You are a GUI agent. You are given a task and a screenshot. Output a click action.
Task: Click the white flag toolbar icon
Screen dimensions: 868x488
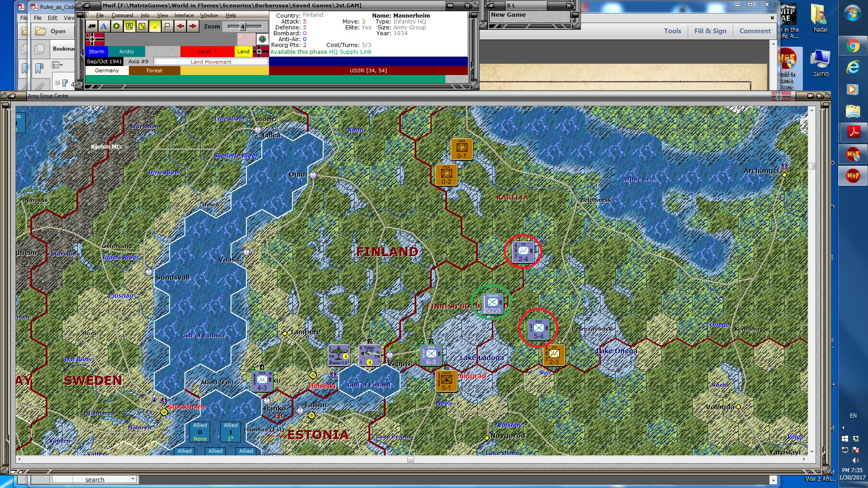[x=167, y=26]
